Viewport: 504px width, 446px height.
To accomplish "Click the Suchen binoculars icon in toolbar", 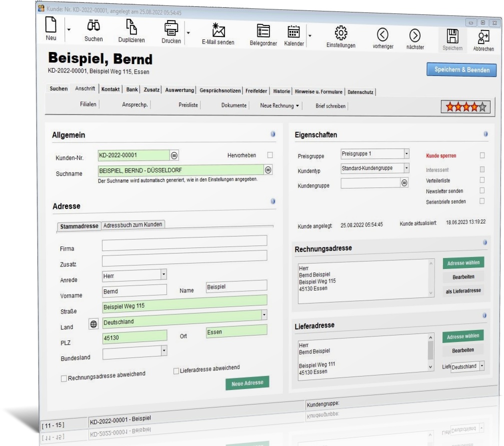I will point(93,25).
